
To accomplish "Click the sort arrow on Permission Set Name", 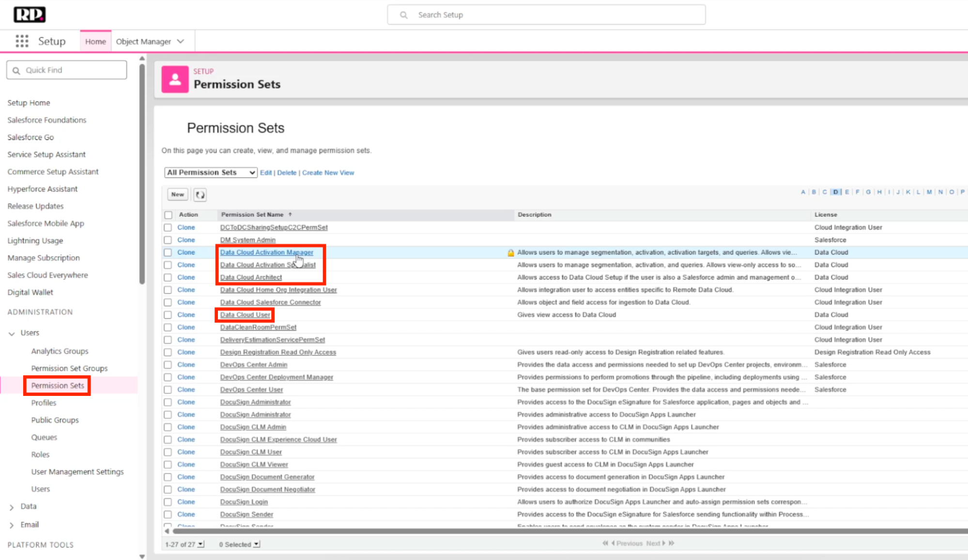I will tap(290, 214).
